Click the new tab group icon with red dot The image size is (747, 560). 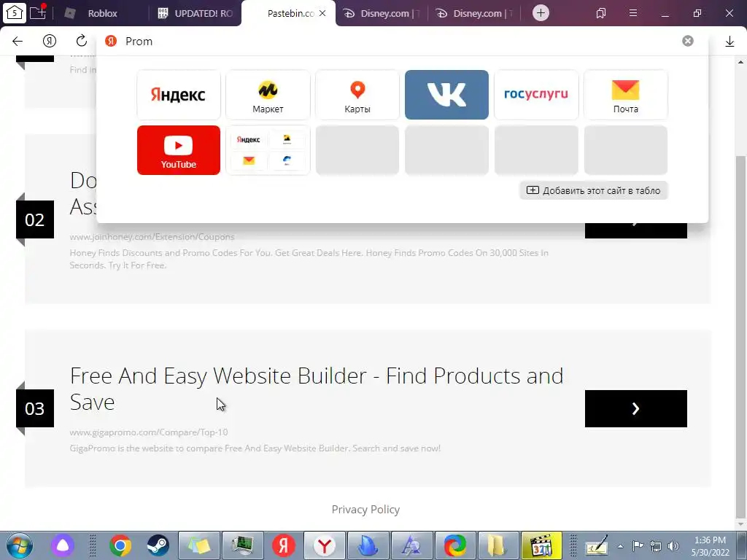(x=38, y=12)
